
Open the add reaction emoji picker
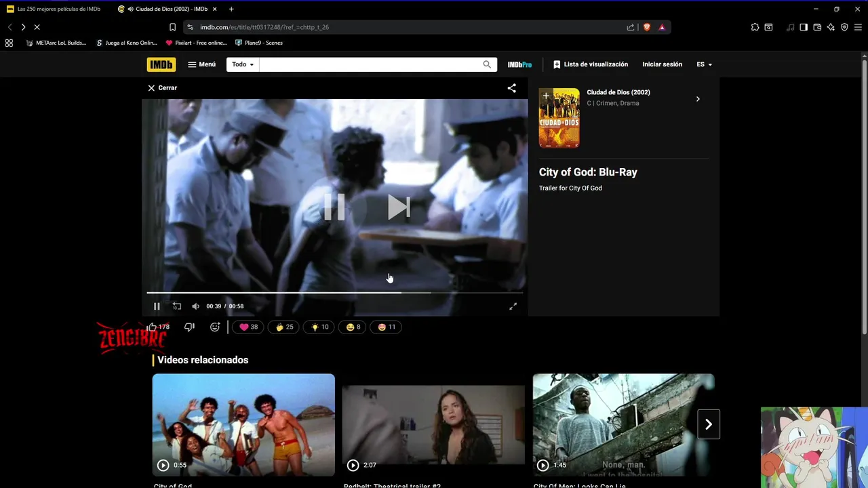[215, 327]
